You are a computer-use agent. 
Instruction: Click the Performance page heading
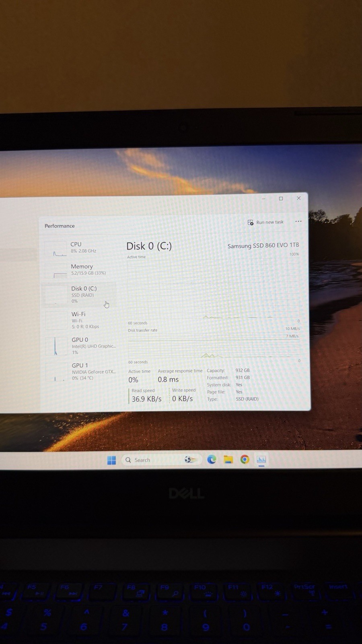tap(60, 226)
